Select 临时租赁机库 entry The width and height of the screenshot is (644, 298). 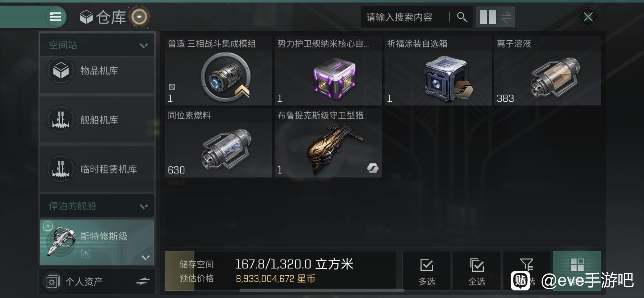pos(97,169)
